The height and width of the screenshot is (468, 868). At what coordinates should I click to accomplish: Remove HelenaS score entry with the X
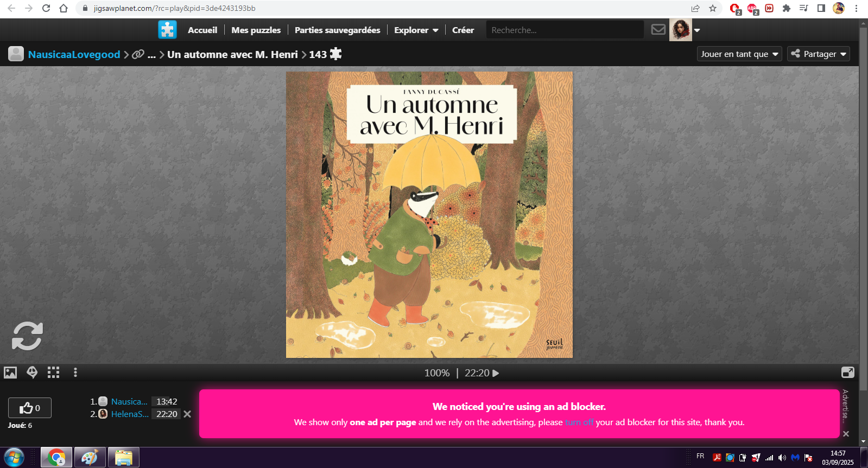click(187, 414)
